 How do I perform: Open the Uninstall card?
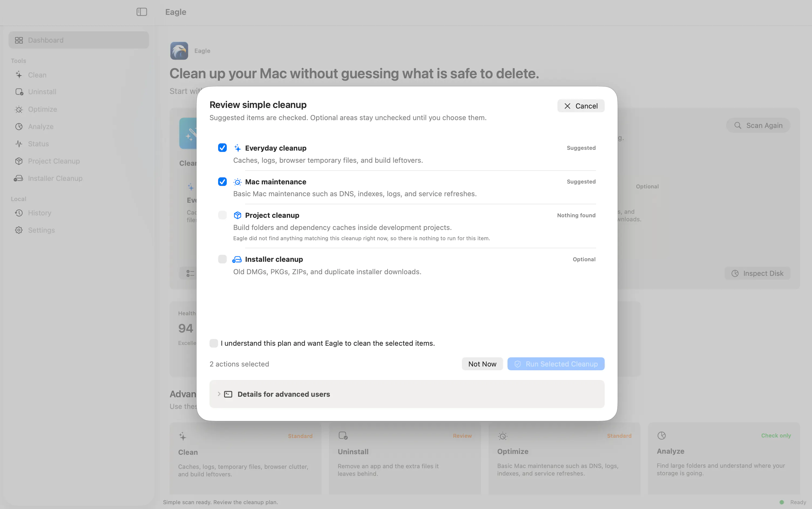pyautogui.click(x=405, y=459)
